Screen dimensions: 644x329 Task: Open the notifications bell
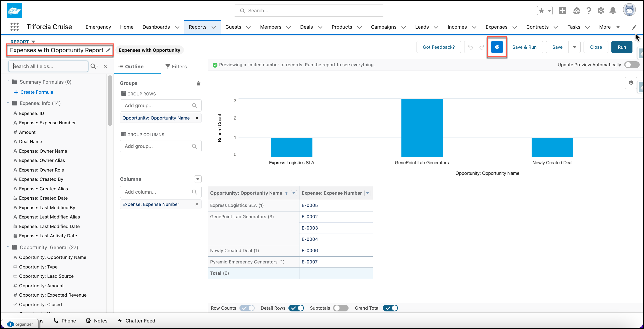tap(613, 11)
